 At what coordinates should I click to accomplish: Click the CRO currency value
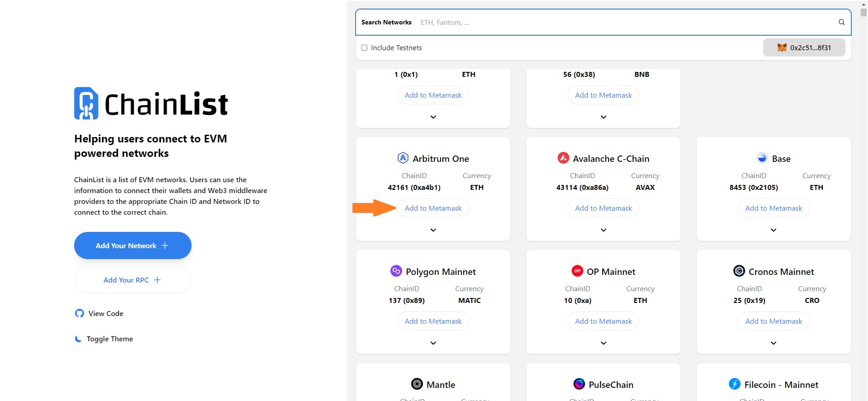(x=812, y=300)
